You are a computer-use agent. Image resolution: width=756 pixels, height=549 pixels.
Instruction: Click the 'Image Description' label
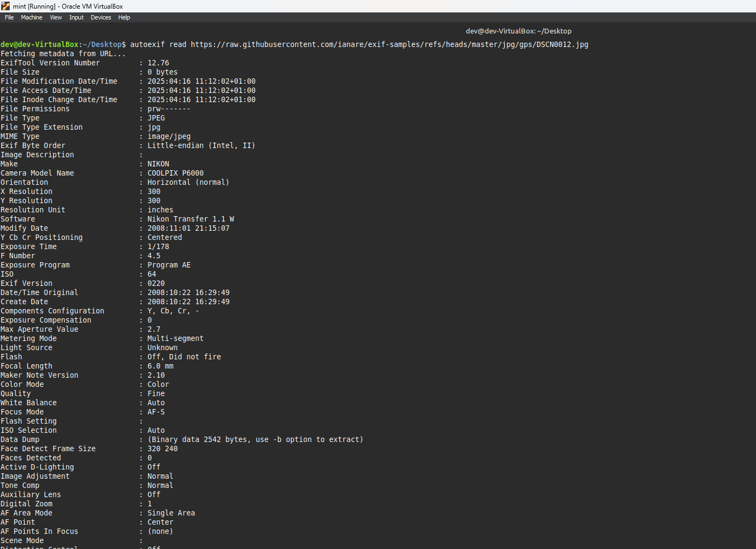[37, 155]
